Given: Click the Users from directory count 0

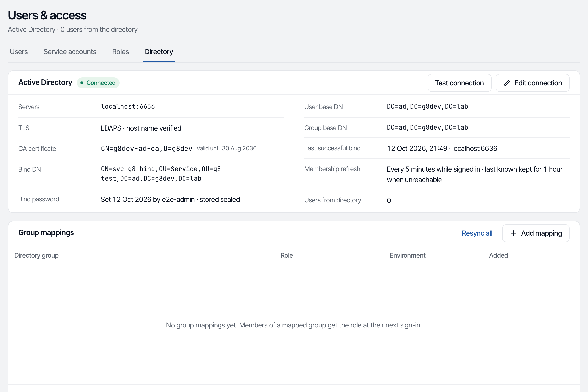Looking at the screenshot, I should (x=389, y=200).
